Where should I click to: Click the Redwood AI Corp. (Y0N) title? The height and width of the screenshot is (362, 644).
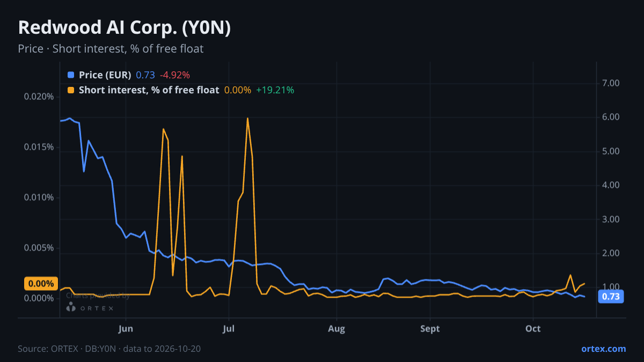pyautogui.click(x=125, y=28)
